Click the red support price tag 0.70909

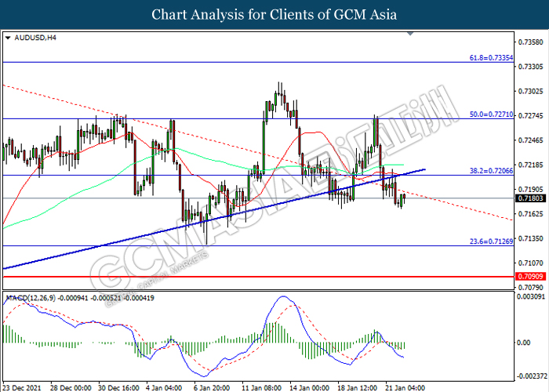[530, 277]
